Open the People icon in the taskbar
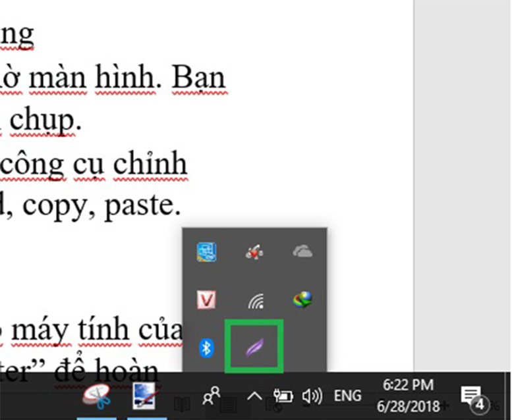Viewport: 514px width, 420px height. pyautogui.click(x=212, y=396)
